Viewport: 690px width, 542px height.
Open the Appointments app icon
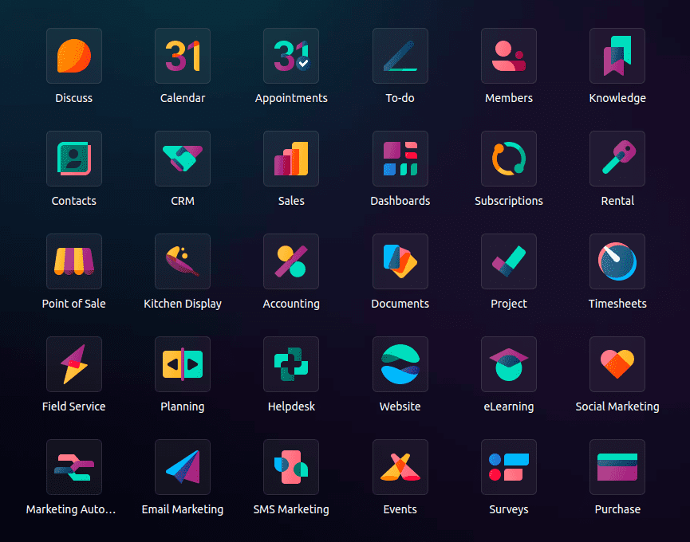point(291,56)
